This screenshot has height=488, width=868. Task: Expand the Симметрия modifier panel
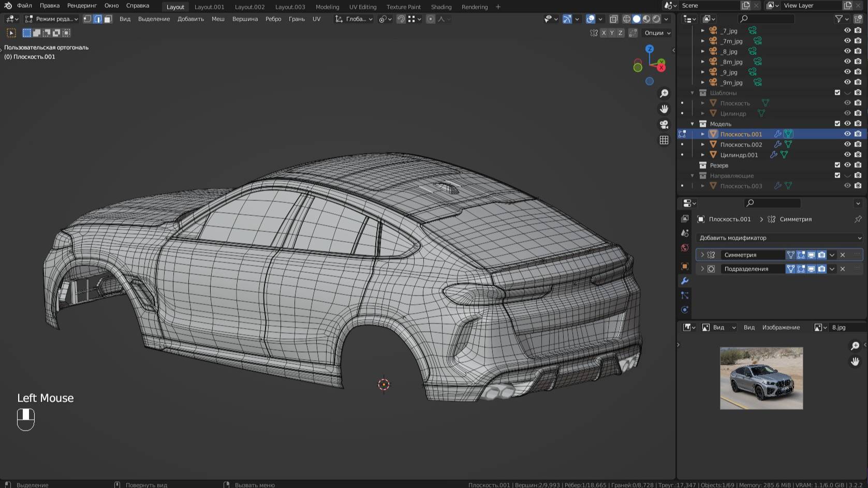point(702,255)
